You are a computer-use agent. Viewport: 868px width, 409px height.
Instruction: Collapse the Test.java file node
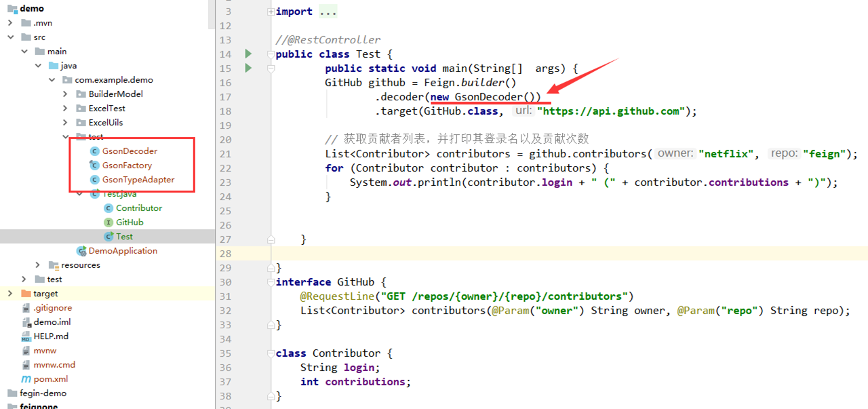coord(79,193)
